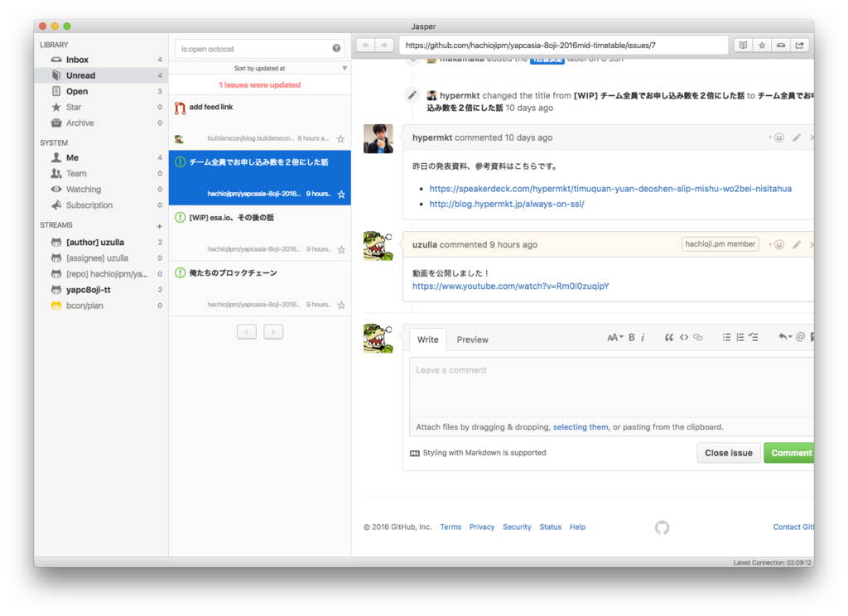Open the header text size dropdown
This screenshot has height=616, width=848.
(x=615, y=338)
